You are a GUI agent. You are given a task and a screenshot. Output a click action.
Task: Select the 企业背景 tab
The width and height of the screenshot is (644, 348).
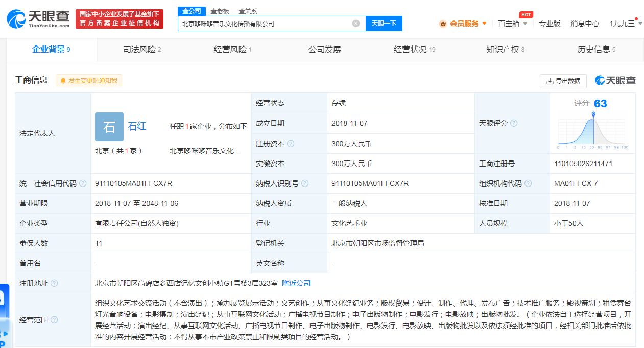pos(51,50)
